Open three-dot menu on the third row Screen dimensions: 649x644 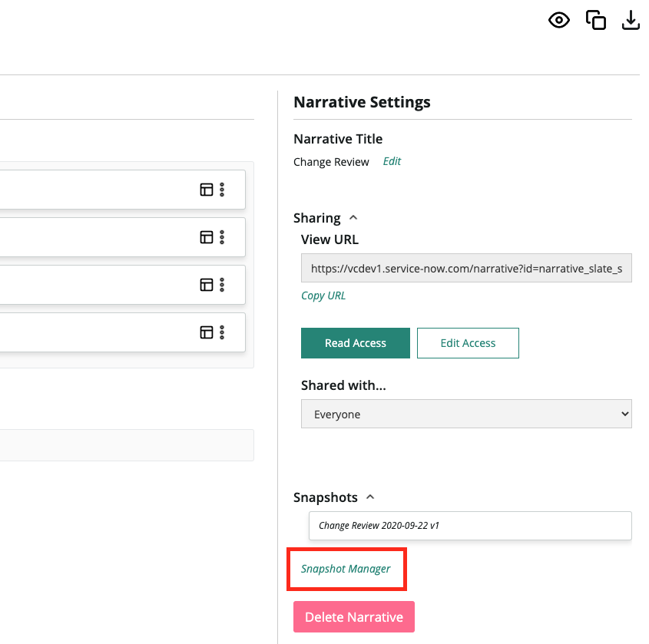click(222, 285)
